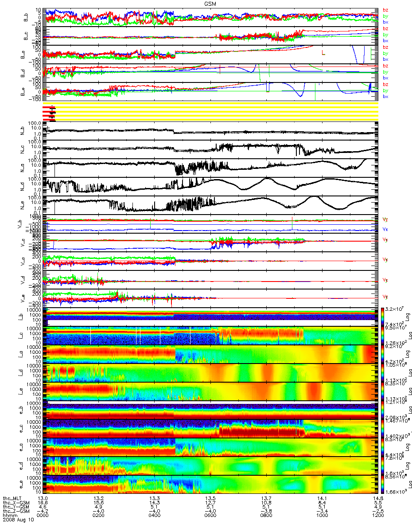Click the "e_b" electron spectrogram label
The image size is (412, 532).
[x=20, y=410]
